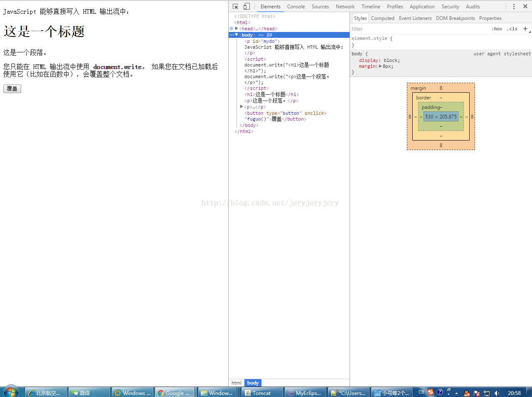Click the element.style rule block
The height and width of the screenshot is (397, 532).
click(441, 42)
